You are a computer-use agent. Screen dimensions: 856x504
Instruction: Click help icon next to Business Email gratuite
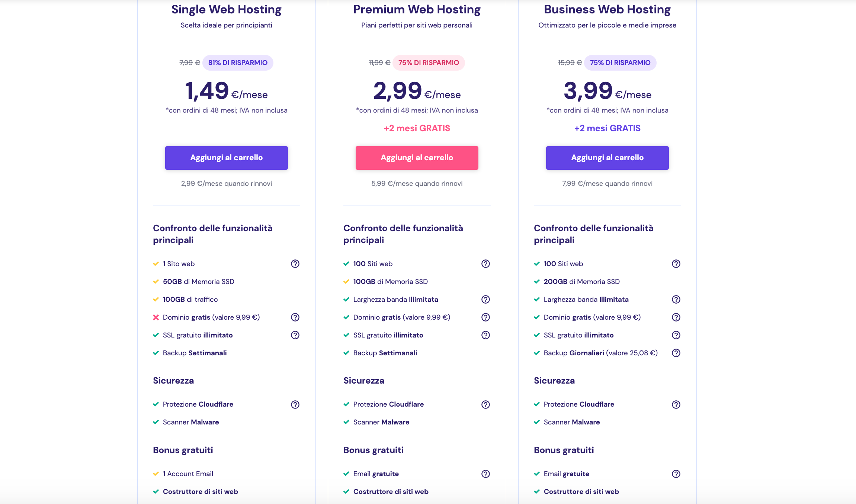[x=676, y=474]
